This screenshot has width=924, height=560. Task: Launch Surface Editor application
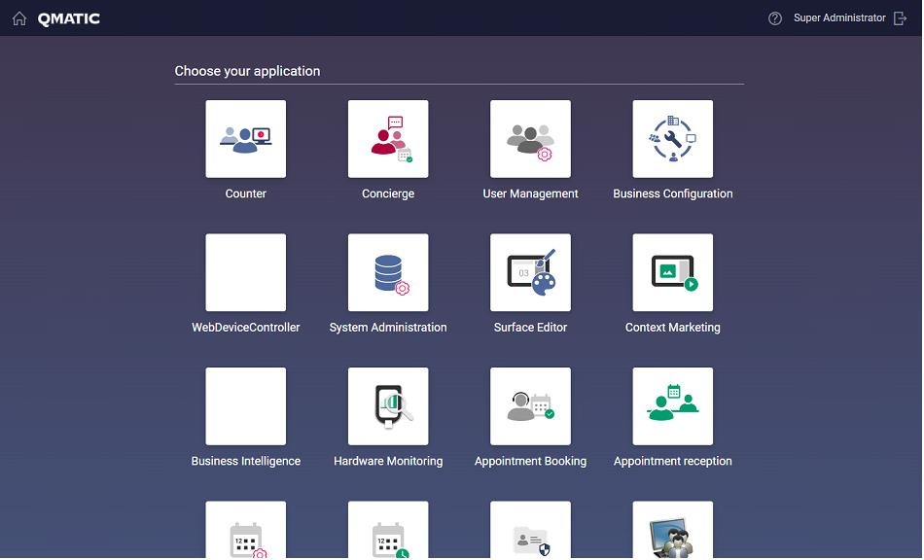point(530,272)
